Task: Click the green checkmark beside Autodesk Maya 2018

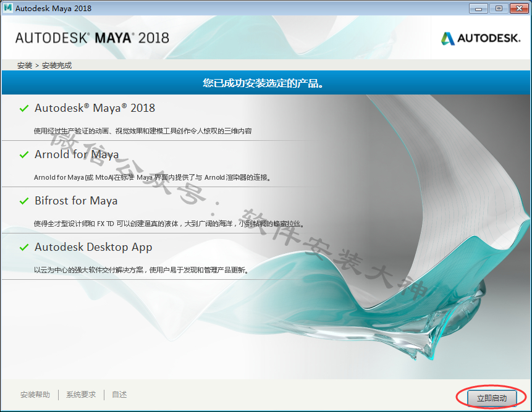Action: coord(24,109)
